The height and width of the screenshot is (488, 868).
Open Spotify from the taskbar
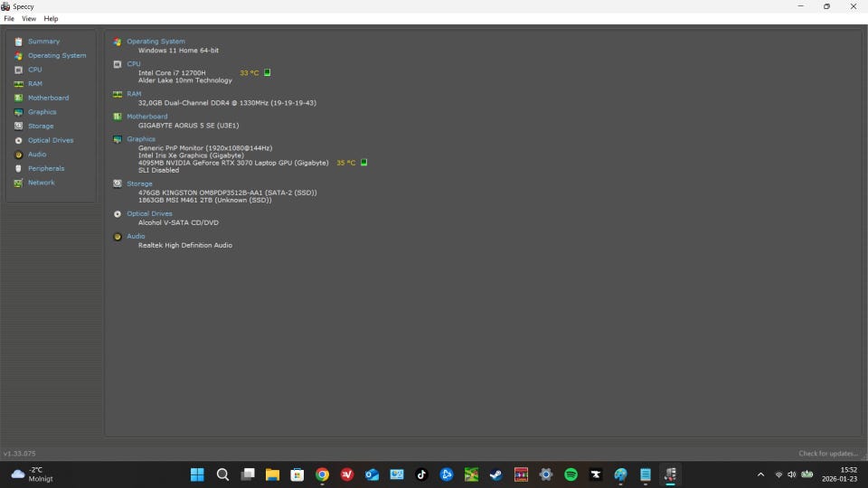pyautogui.click(x=571, y=474)
